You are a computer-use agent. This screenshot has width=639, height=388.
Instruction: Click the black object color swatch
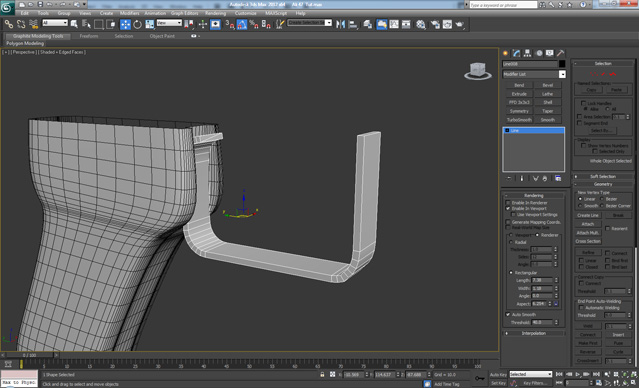562,64
